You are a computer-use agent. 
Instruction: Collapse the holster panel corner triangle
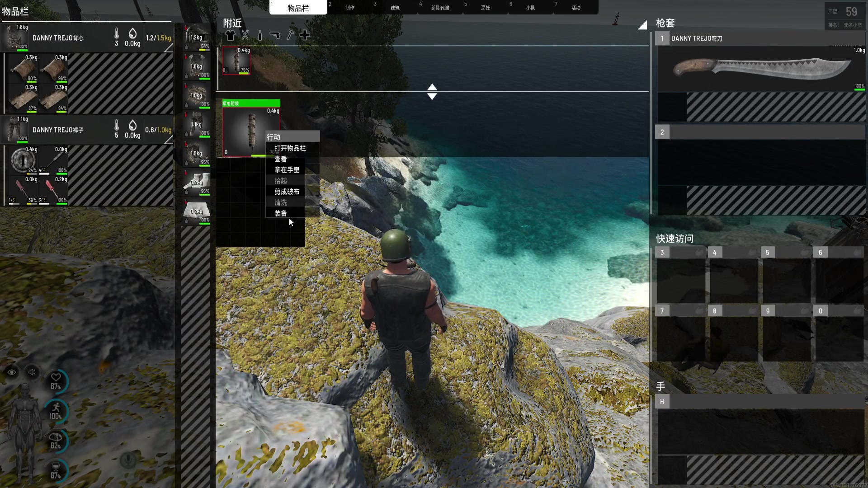pos(642,25)
